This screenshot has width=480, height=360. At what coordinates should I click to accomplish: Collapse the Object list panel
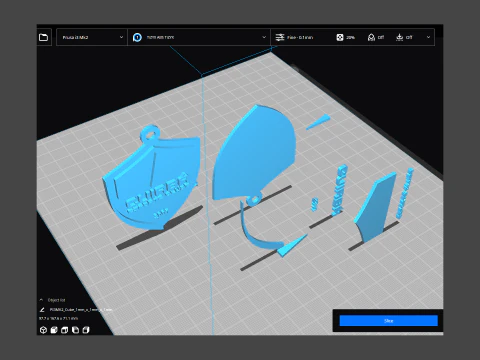click(41, 300)
